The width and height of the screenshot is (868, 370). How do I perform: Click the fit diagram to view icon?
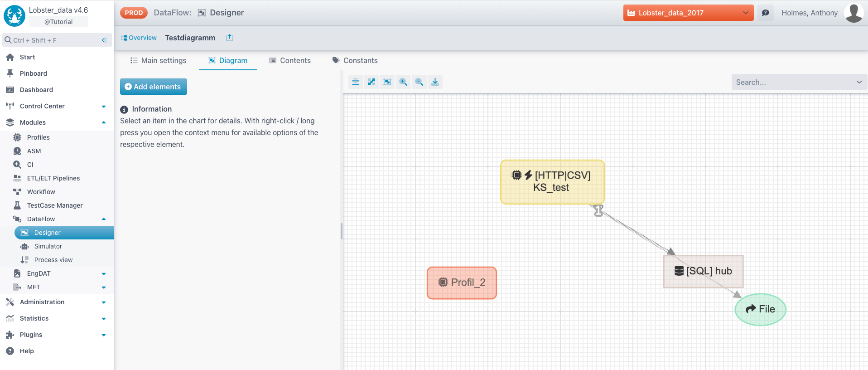tap(387, 82)
